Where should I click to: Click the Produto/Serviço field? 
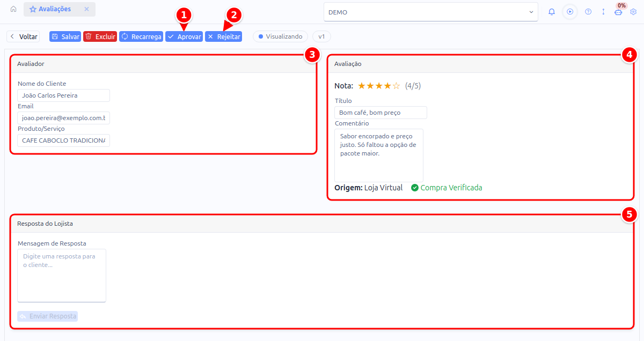(63, 140)
